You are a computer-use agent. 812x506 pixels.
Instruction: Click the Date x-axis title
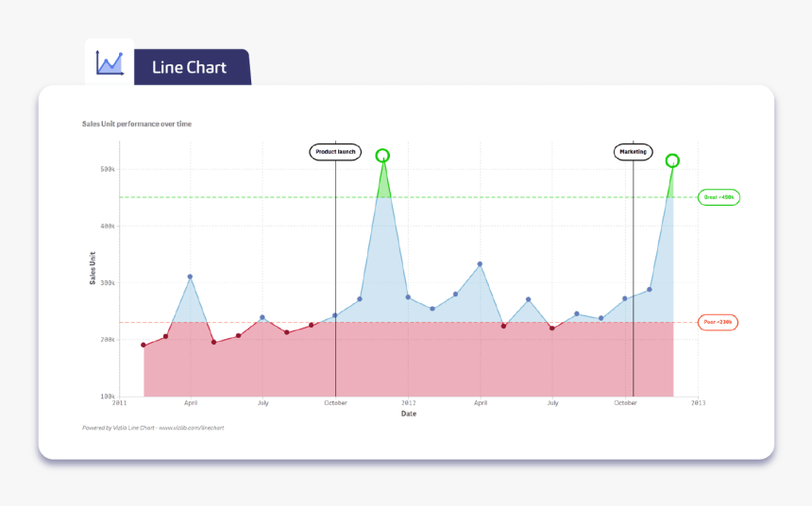[x=409, y=413]
